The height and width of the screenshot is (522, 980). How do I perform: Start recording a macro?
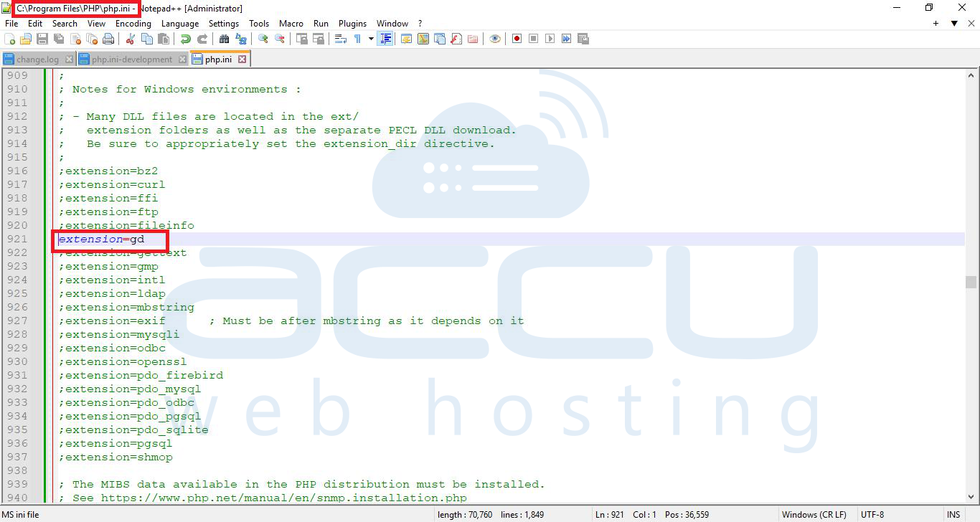point(516,39)
